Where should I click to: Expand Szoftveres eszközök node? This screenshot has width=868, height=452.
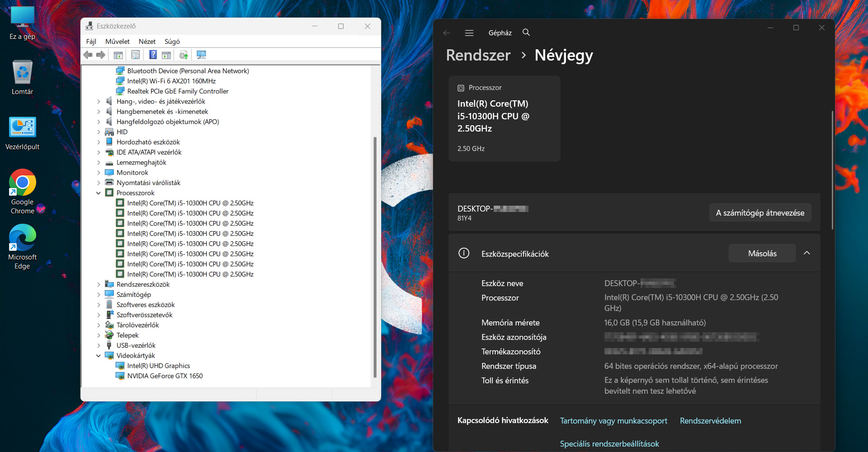99,305
